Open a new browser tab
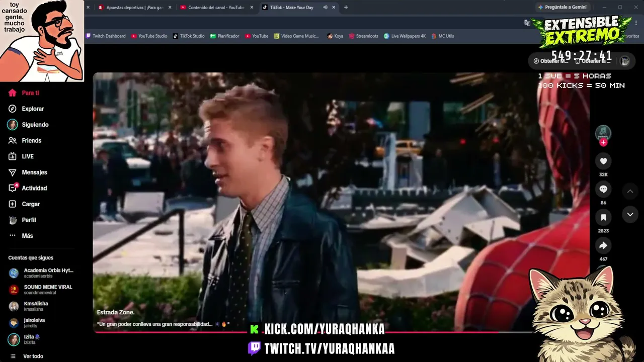This screenshot has height=362, width=644. point(346,8)
